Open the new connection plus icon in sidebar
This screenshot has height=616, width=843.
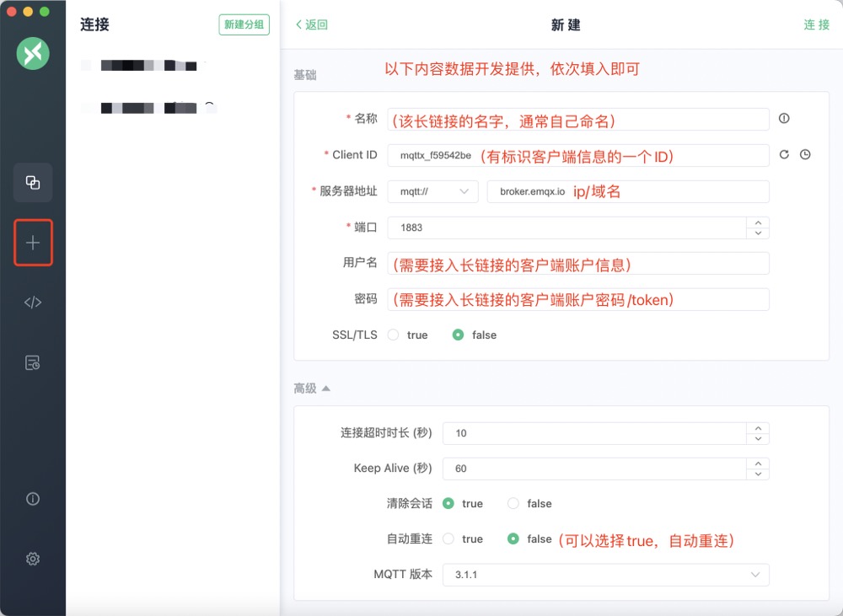(32, 242)
